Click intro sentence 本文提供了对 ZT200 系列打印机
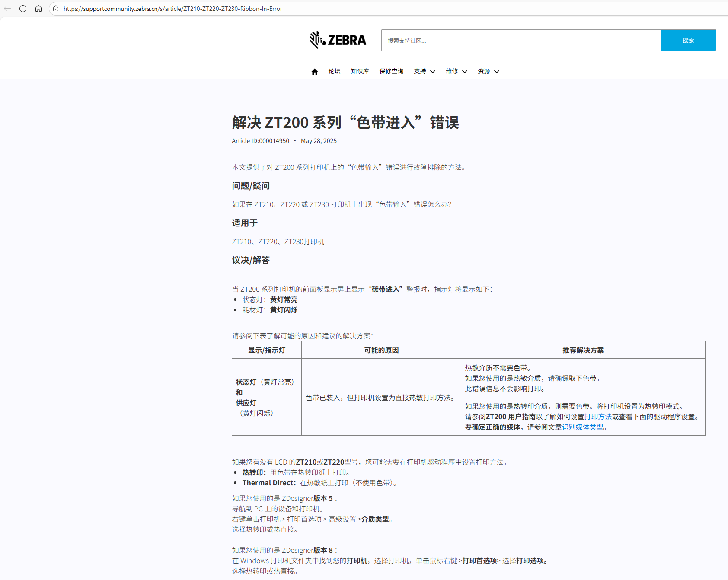This screenshot has height=580, width=728. click(350, 167)
